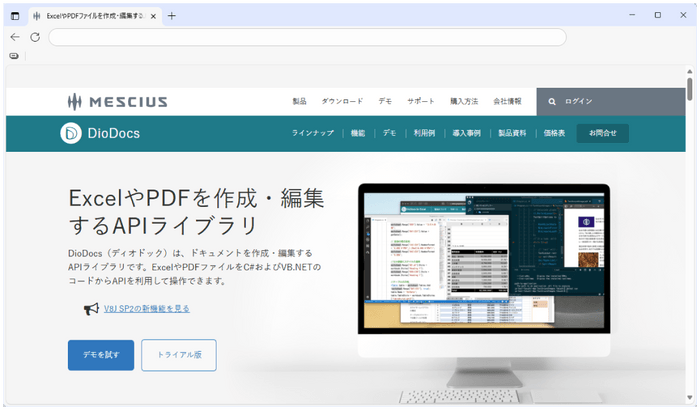Go to 利用例 in DioDocs bar
Screen dimensions: 700x410
(424, 133)
